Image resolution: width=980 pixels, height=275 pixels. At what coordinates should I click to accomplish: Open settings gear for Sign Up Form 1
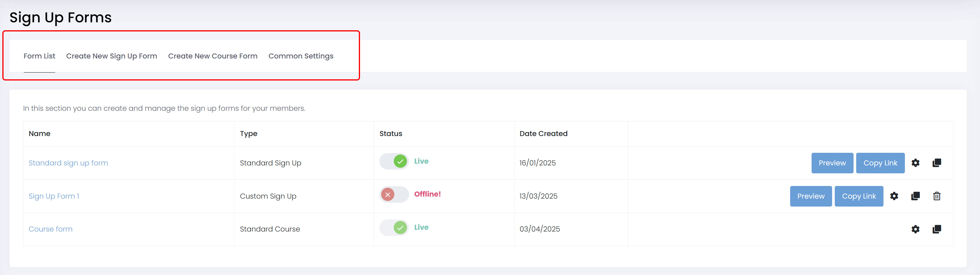pyautogui.click(x=894, y=196)
